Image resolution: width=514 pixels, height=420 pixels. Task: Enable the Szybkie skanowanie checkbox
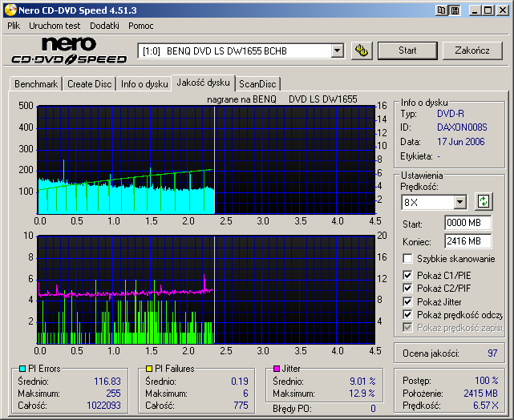tap(407, 258)
